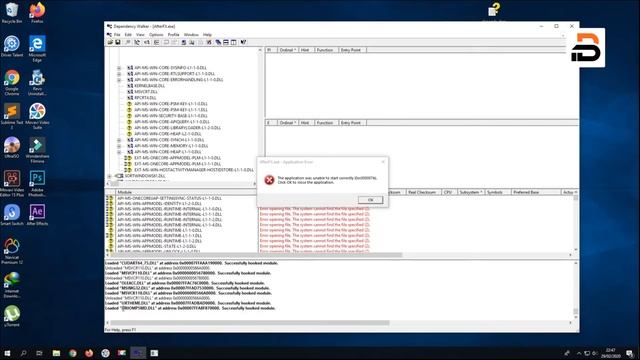Close the Application Error dialog with X
The width and height of the screenshot is (640, 360).
click(x=383, y=162)
